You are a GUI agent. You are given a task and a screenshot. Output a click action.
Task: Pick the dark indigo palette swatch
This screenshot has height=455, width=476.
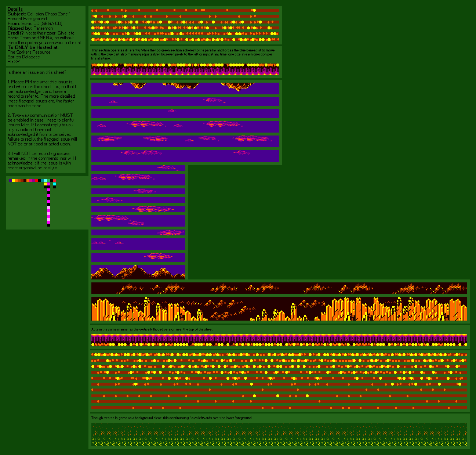10,180
